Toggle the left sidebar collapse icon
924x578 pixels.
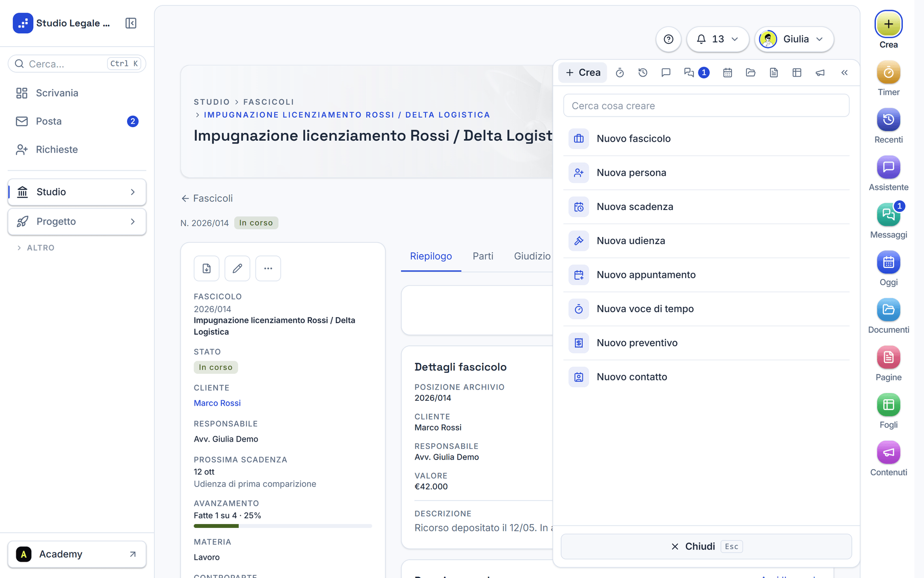131,23
